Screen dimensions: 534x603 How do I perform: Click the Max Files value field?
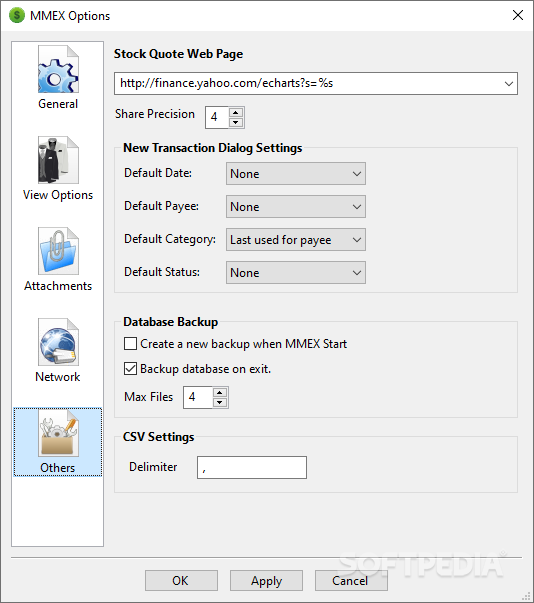198,397
